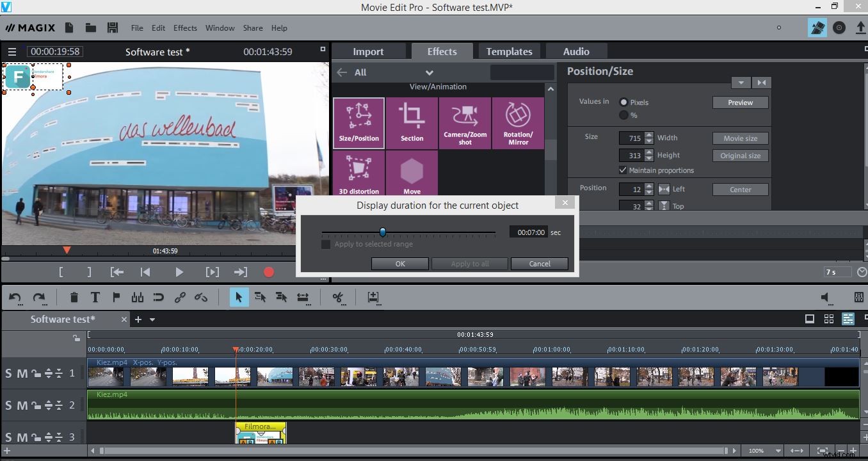Collapse the Position/Size panel with the arrow

741,82
